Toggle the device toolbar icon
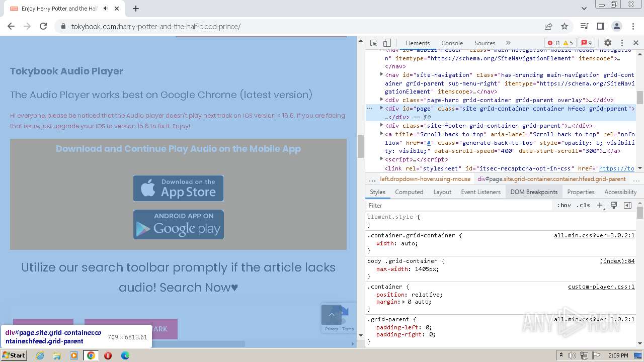 point(387,43)
